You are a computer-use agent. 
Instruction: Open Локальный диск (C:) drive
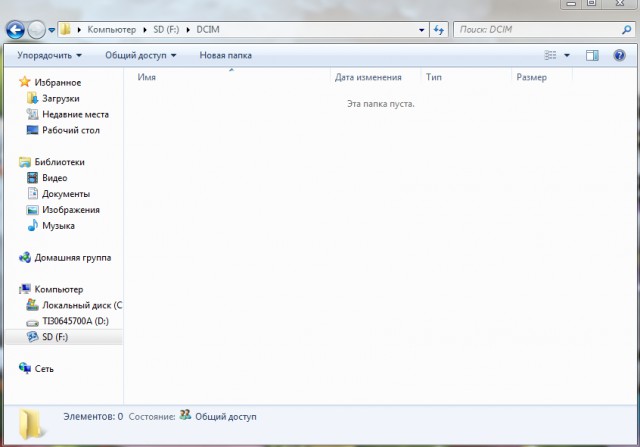click(x=81, y=305)
